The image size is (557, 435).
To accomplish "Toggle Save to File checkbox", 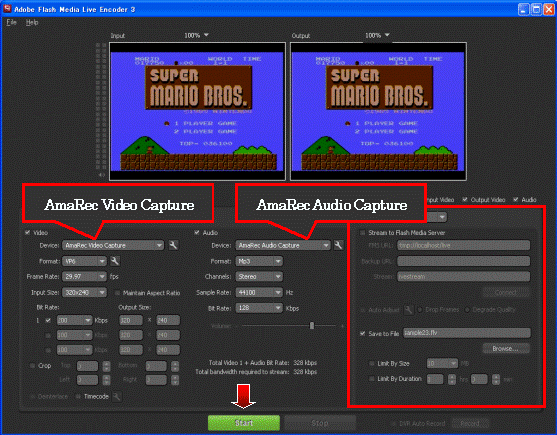I will tap(363, 333).
